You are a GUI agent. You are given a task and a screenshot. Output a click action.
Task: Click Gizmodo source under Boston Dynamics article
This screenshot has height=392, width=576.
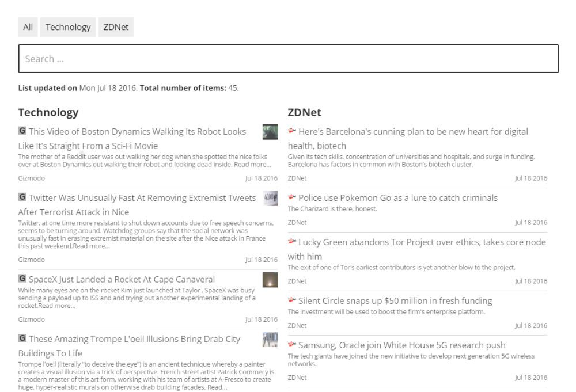point(32,178)
